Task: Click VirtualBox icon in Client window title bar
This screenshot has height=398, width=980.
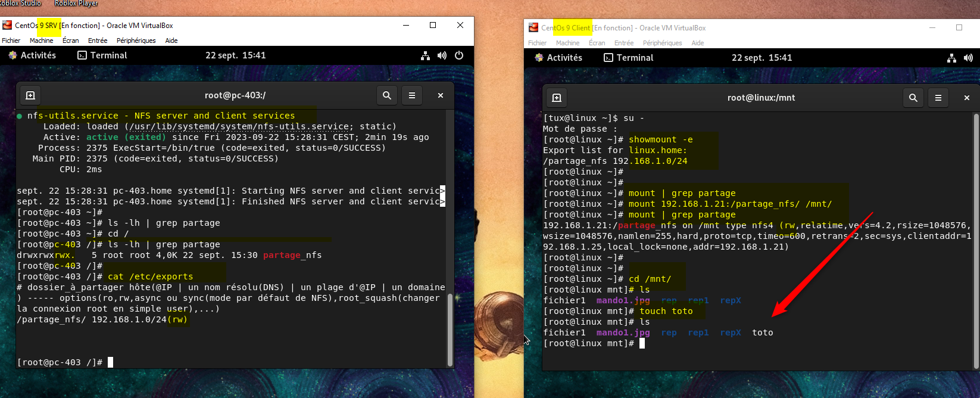Action: 533,27
